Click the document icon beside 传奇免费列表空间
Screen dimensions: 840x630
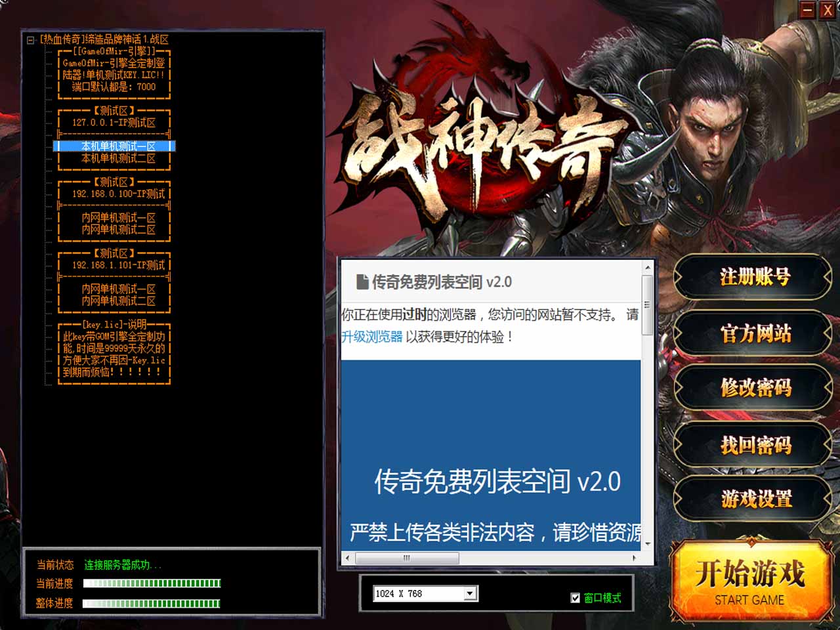(x=362, y=282)
